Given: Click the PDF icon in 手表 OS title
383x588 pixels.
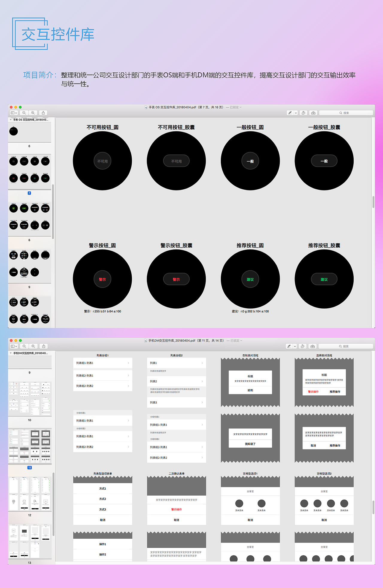Looking at the screenshot, I should coord(146,107).
